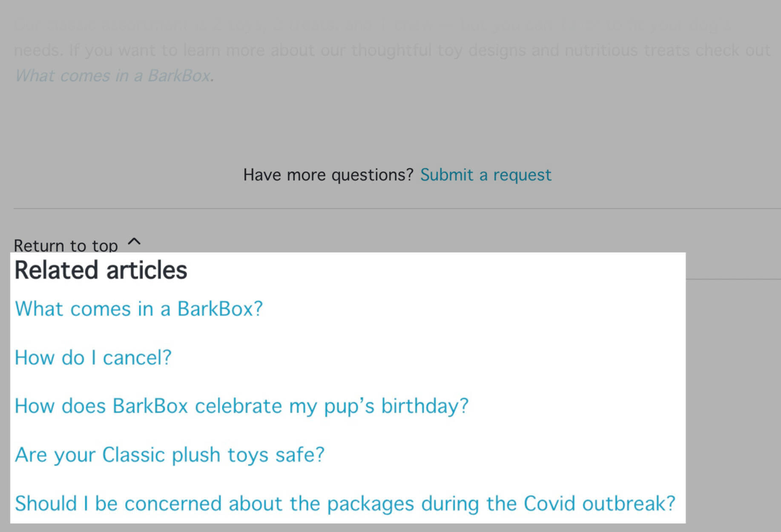Viewport: 781px width, 532px height.
Task: Click the Return to top link
Action: click(66, 246)
